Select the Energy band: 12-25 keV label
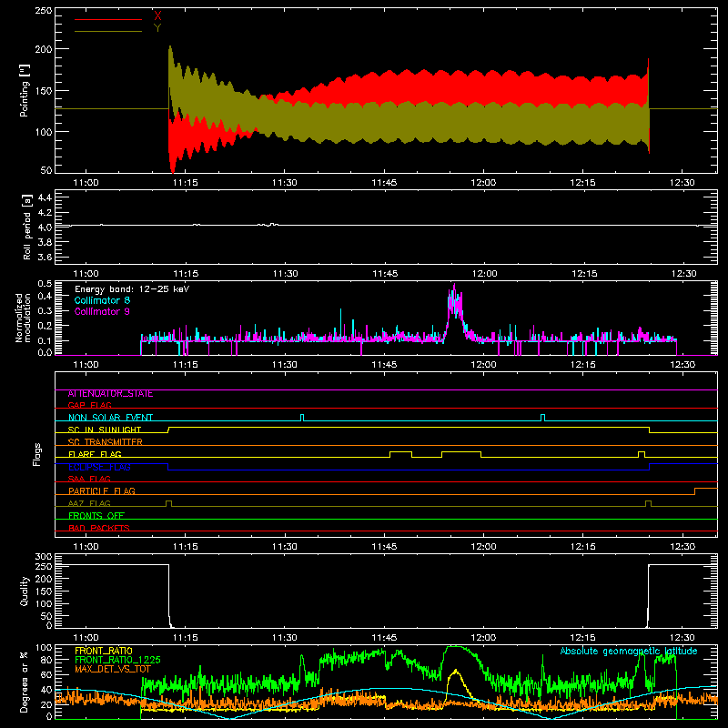Viewport: 728px width, 728px height. coord(132,289)
